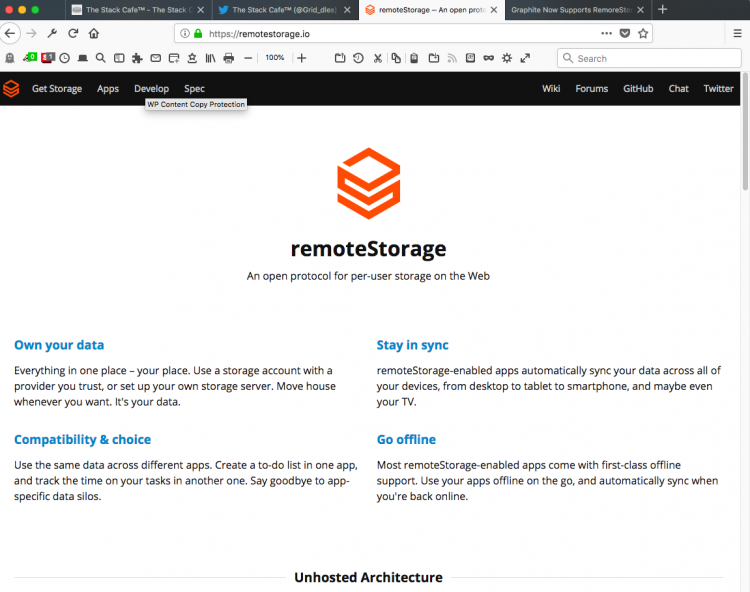
Task: Open the Forums link
Action: click(x=592, y=88)
